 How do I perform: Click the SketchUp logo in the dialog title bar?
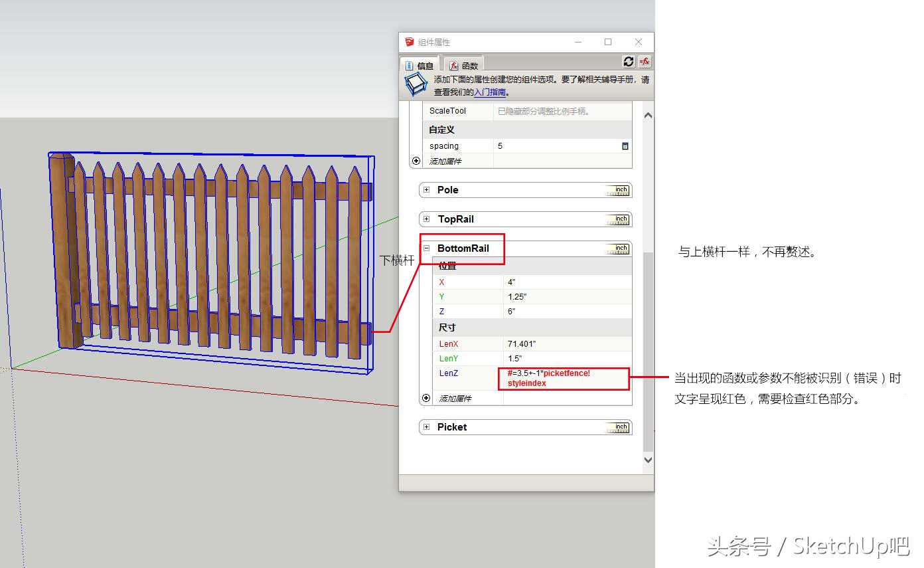(x=409, y=41)
